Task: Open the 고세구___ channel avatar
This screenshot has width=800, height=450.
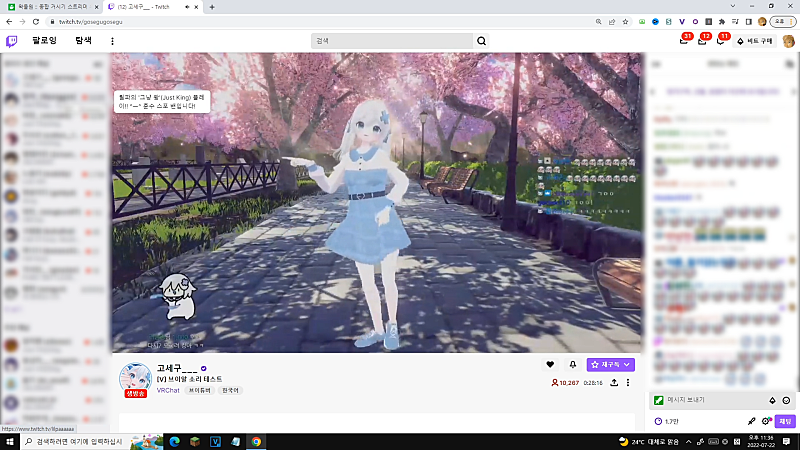Action: point(135,379)
